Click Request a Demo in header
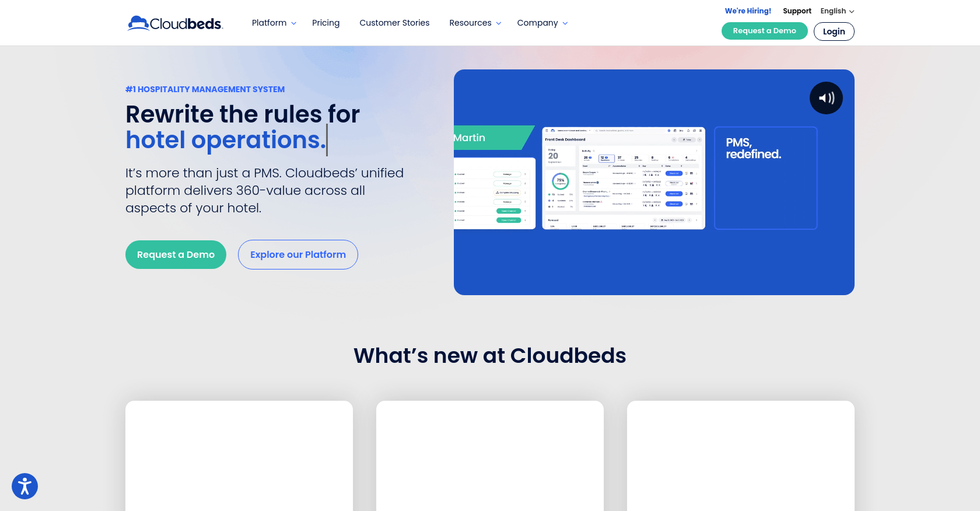The height and width of the screenshot is (511, 980). click(x=765, y=31)
